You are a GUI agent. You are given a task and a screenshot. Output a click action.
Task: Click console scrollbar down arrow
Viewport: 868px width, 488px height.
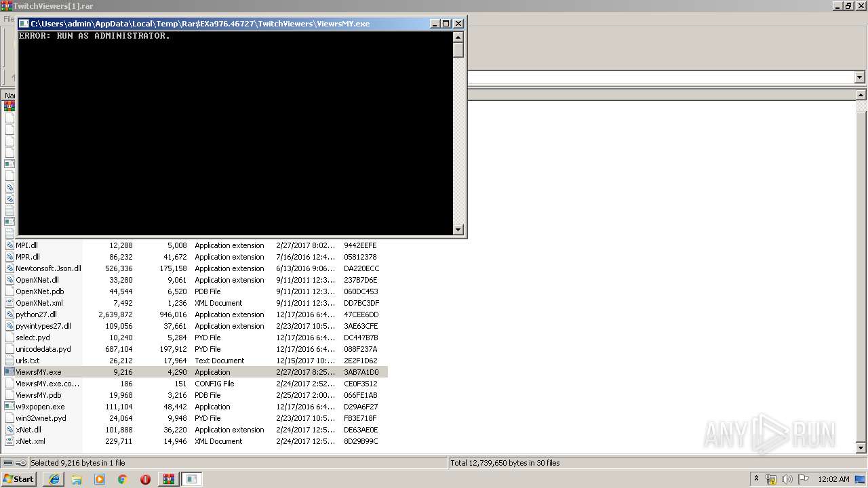coord(458,229)
